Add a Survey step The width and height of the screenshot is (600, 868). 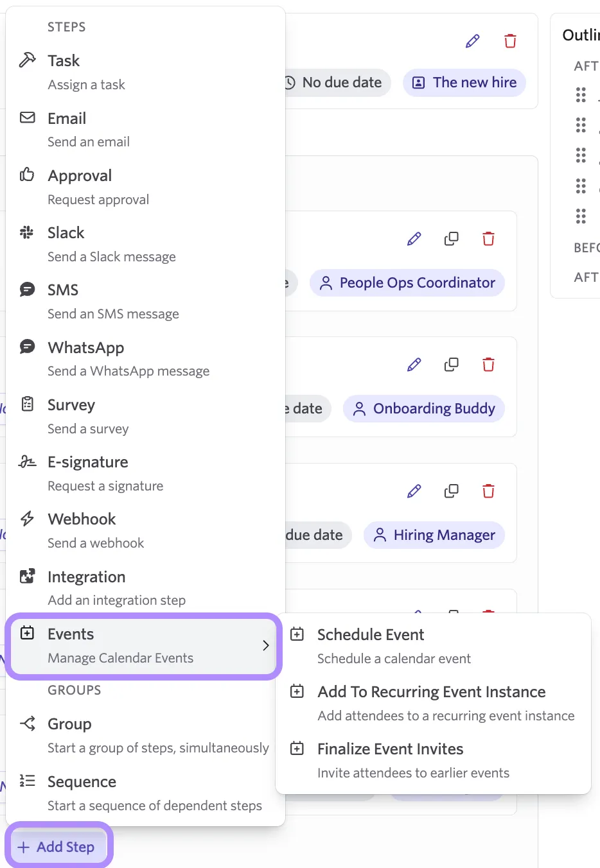pos(145,416)
